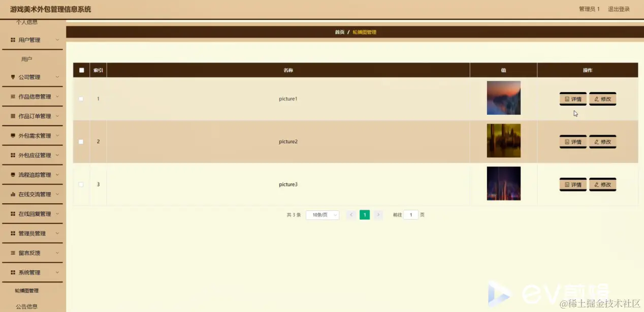Screen dimensions: 644x312
Task: Expand the 外包需求管理 menu chevron
Action: tap(57, 136)
